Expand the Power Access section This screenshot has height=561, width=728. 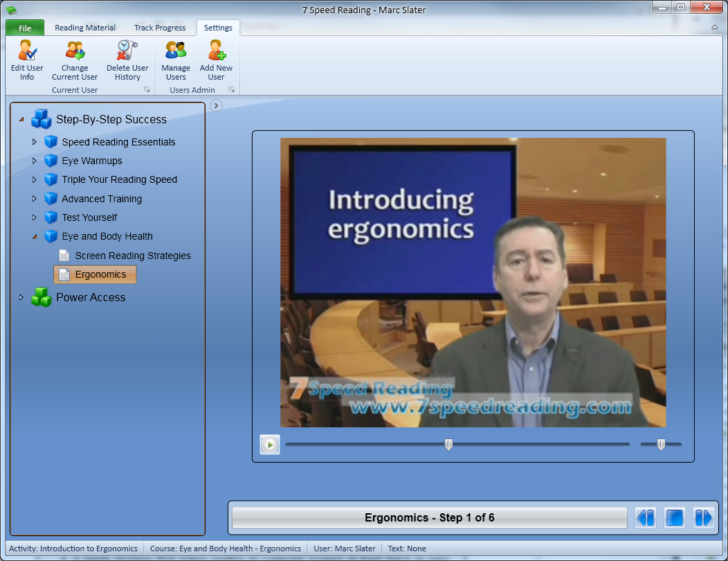pyautogui.click(x=21, y=298)
